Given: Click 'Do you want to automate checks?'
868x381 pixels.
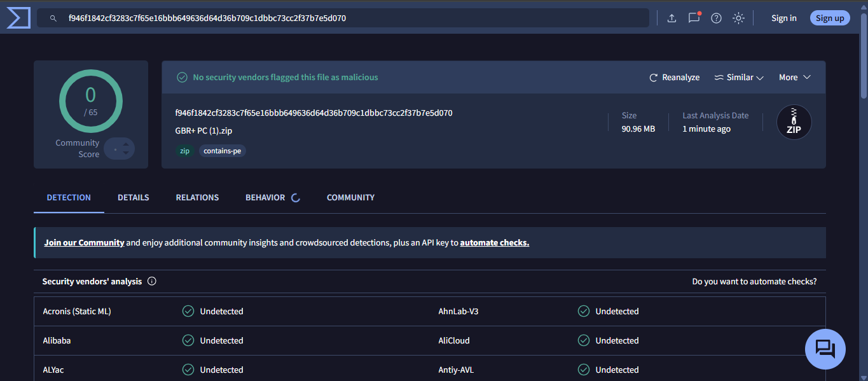Looking at the screenshot, I should click(x=754, y=281).
